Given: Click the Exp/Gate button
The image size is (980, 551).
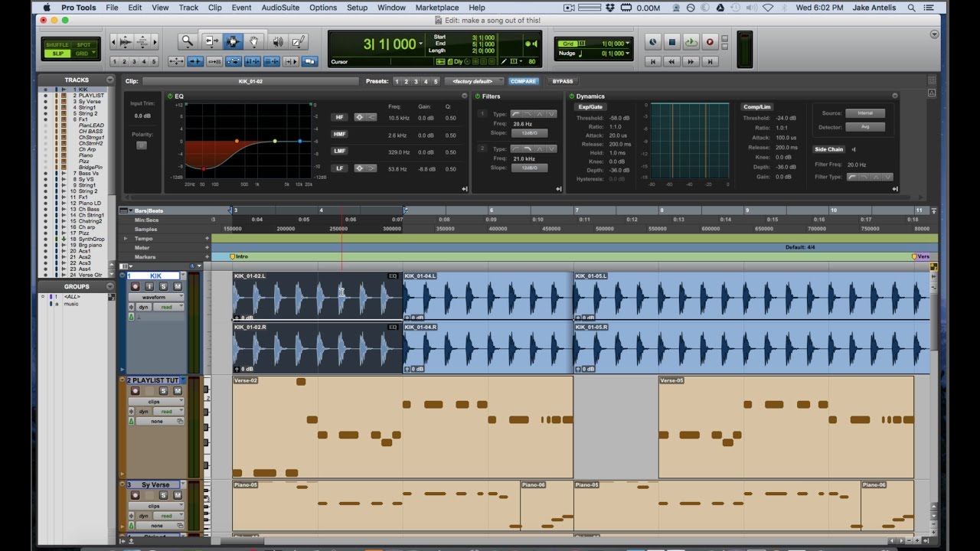Looking at the screenshot, I should coord(590,107).
